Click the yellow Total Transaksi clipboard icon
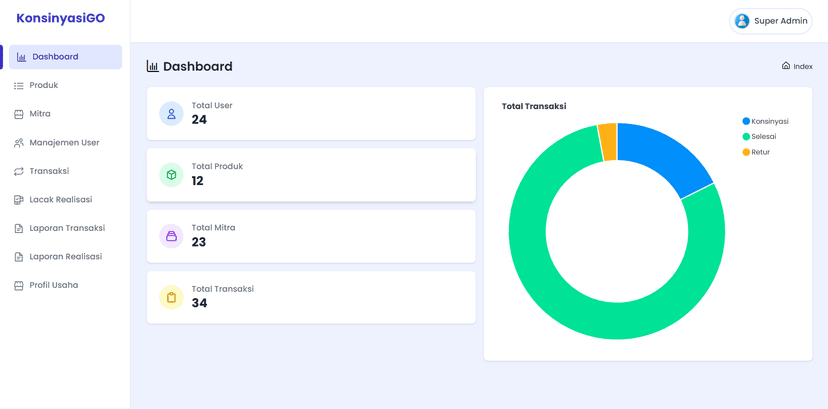828x409 pixels. click(171, 297)
